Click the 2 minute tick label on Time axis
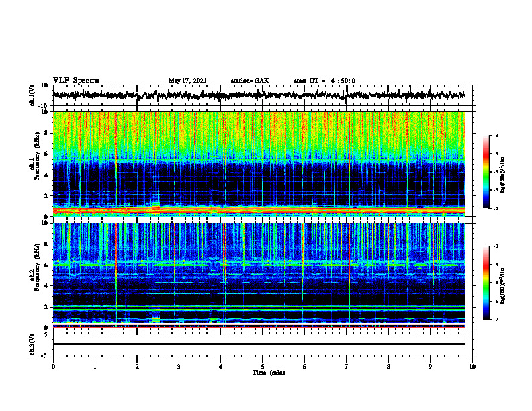Screen dimensions: 532x411 coord(137,367)
